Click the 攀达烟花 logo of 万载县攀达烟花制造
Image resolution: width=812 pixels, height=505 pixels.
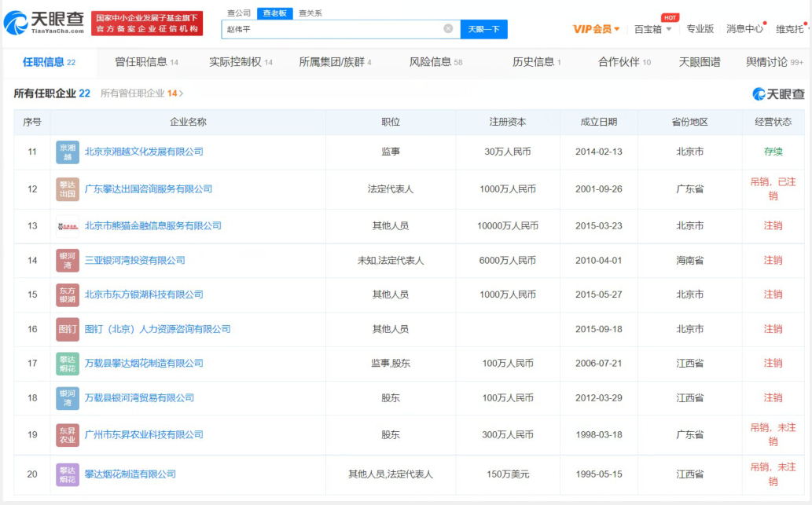68,364
